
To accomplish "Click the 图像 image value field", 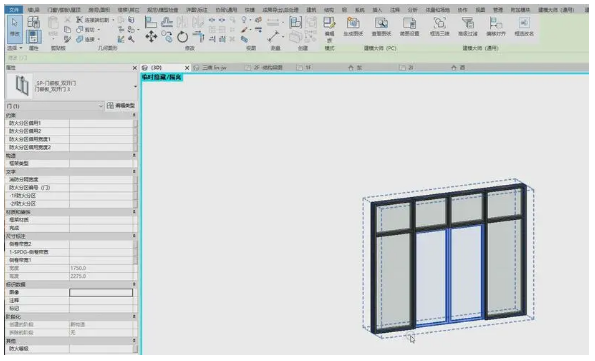I will tap(101, 292).
